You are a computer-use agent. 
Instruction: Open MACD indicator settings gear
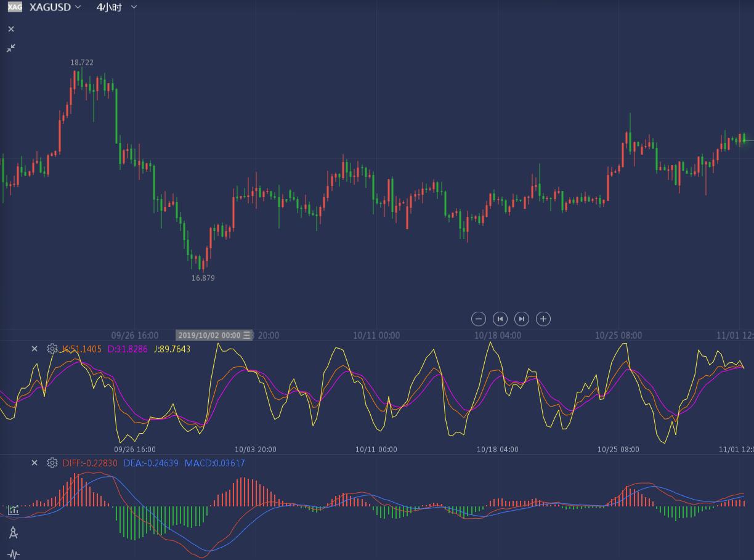click(x=52, y=463)
